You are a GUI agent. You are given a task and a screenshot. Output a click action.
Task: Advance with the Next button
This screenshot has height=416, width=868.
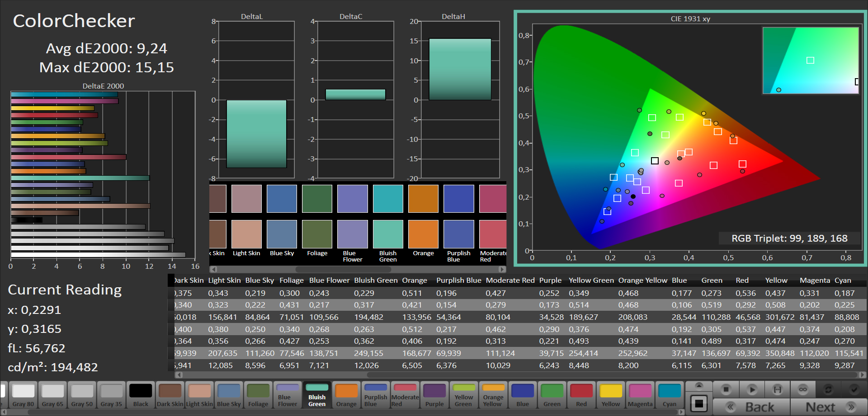pos(829,407)
